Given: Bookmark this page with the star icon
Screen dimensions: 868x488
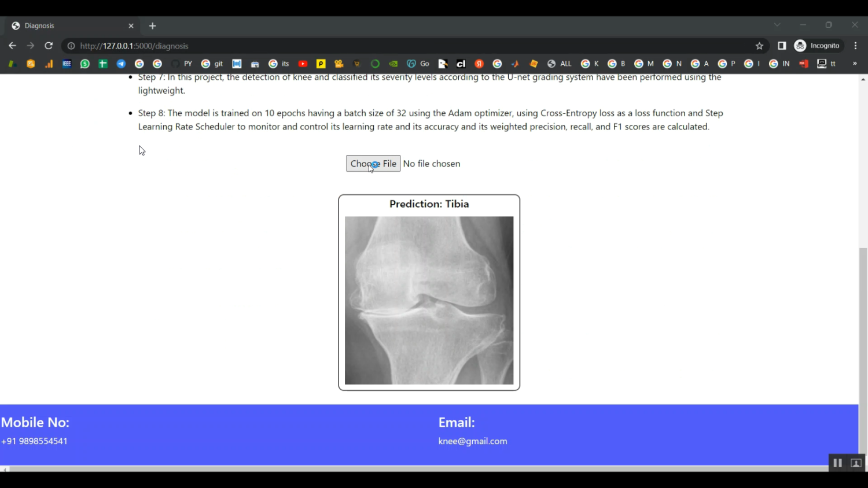Looking at the screenshot, I should [759, 46].
